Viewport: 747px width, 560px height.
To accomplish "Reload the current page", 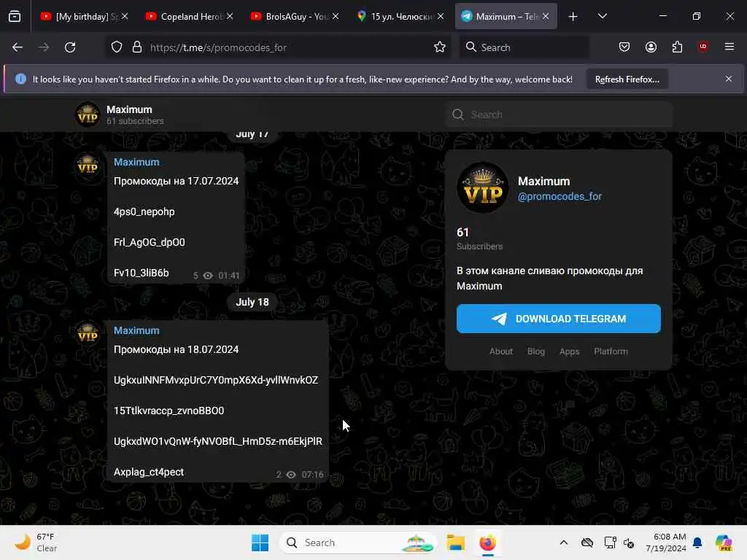I will pos(70,47).
